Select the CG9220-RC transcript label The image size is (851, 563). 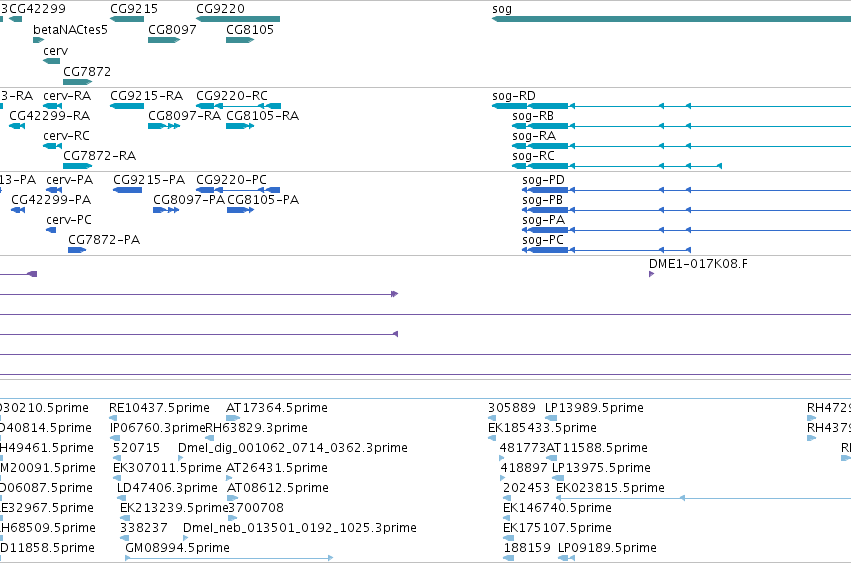point(232,96)
